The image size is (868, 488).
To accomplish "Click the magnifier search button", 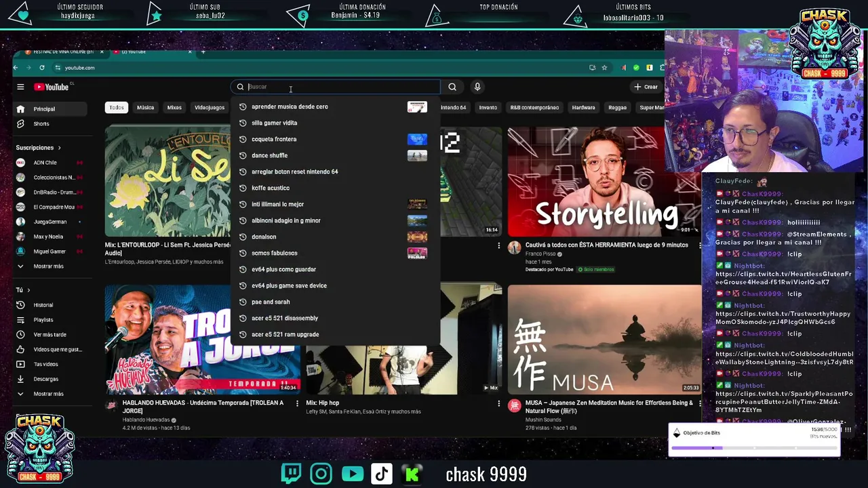I will [452, 87].
